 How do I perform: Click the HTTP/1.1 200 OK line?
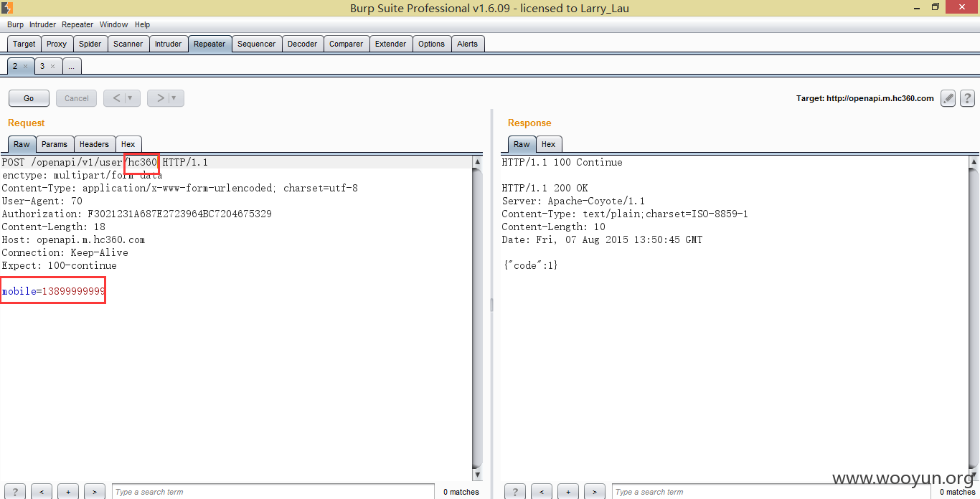545,188
